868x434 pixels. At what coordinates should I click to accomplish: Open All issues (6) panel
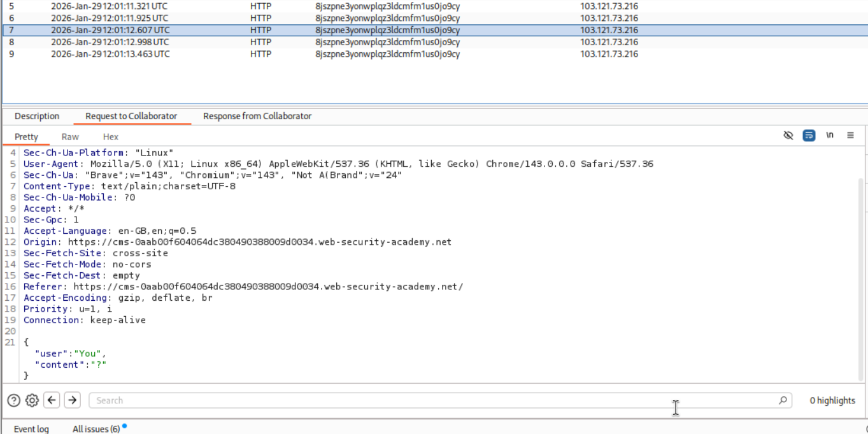tap(96, 429)
